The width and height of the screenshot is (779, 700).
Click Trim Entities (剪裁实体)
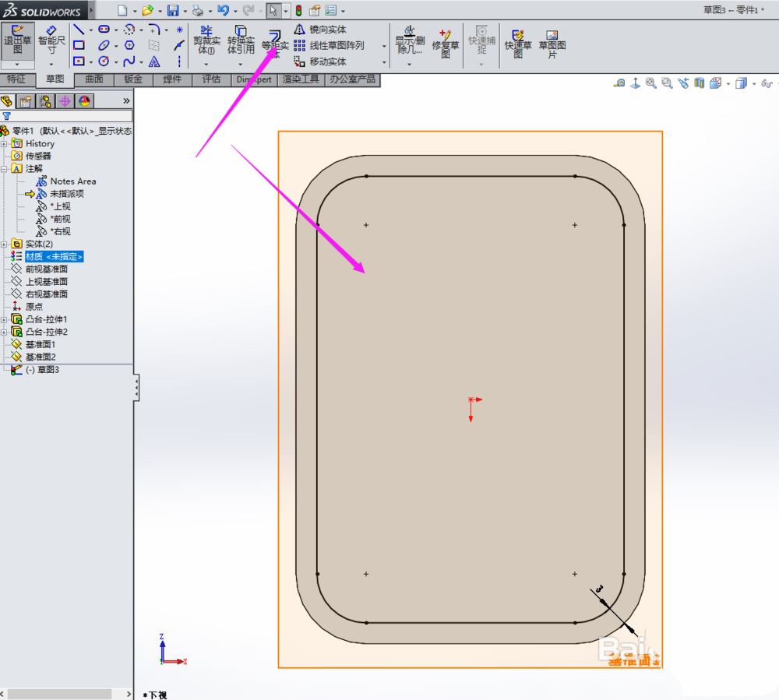pyautogui.click(x=206, y=40)
